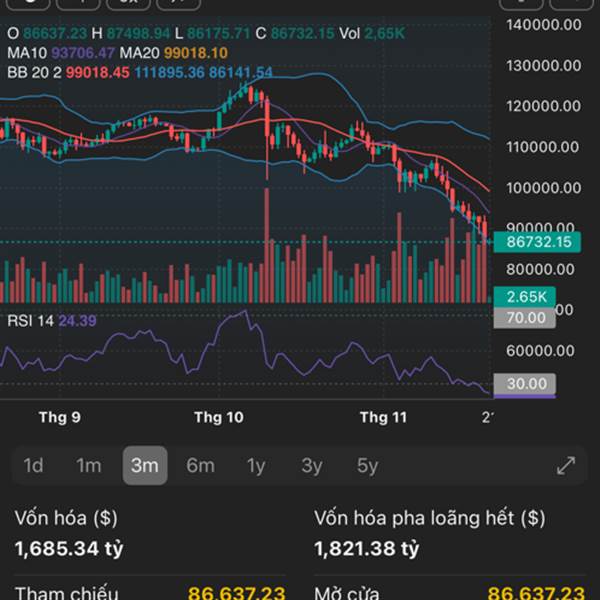This screenshot has height=600, width=600.
Task: Tap the Vốn hóa ($) label
Action: 66,518
